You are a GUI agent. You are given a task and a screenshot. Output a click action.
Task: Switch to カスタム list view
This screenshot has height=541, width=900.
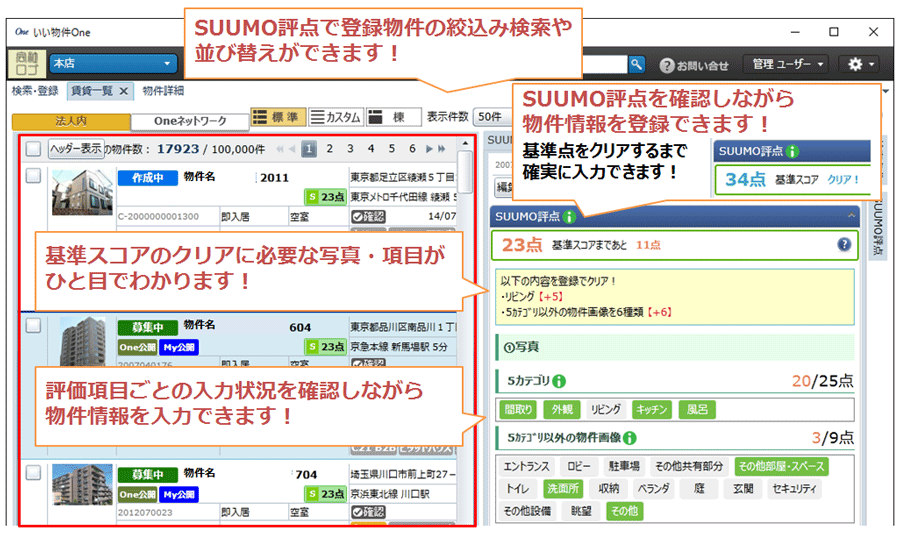(336, 117)
